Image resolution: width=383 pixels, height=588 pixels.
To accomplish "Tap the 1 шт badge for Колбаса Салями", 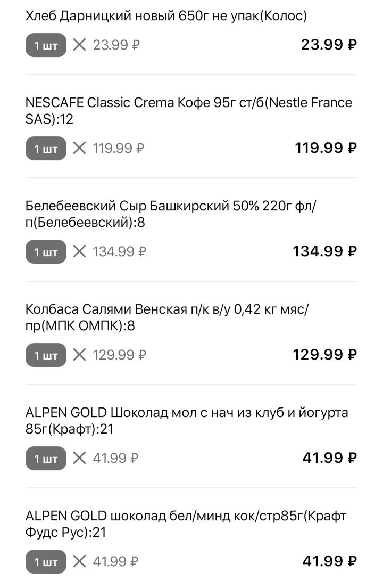I will (46, 355).
